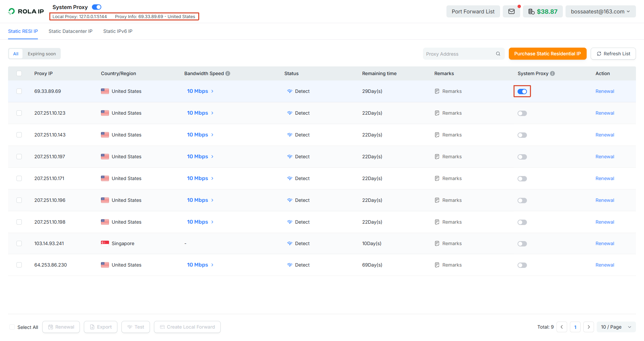Viewport: 644px width, 341px height.
Task: Expand 10 Mbps bandwidth for 69.33.89.69
Action: [200, 91]
